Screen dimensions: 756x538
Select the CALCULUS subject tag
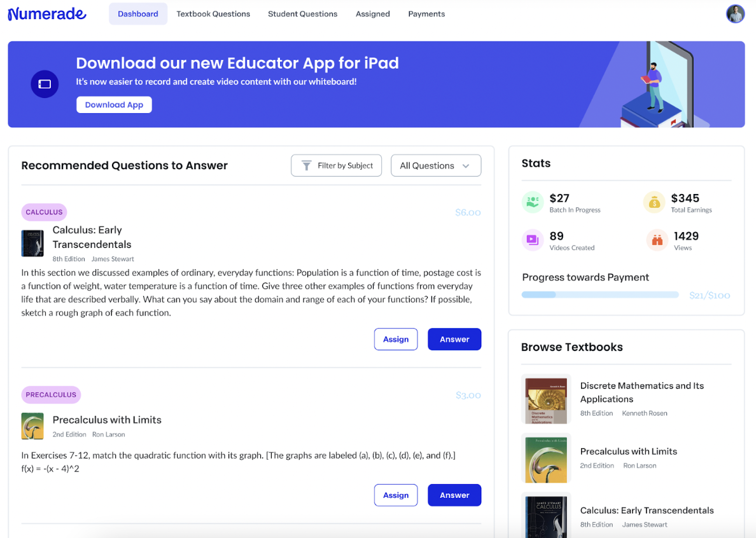[x=44, y=212]
